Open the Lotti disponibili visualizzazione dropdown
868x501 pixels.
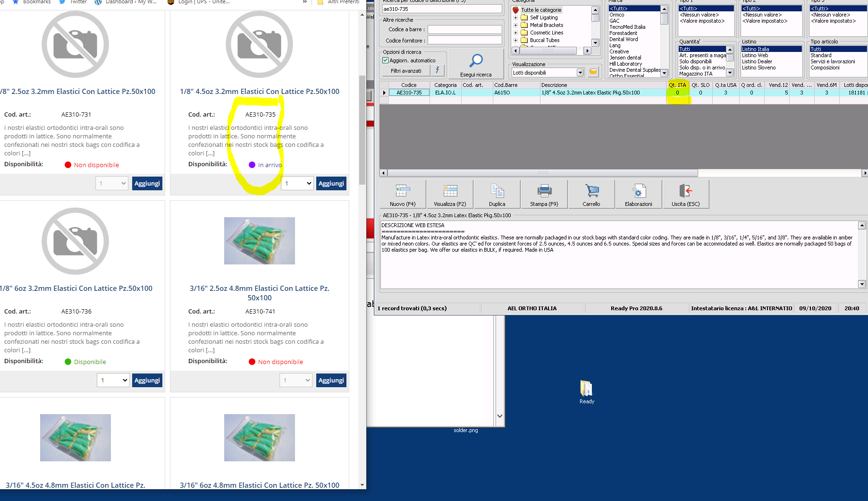(581, 72)
